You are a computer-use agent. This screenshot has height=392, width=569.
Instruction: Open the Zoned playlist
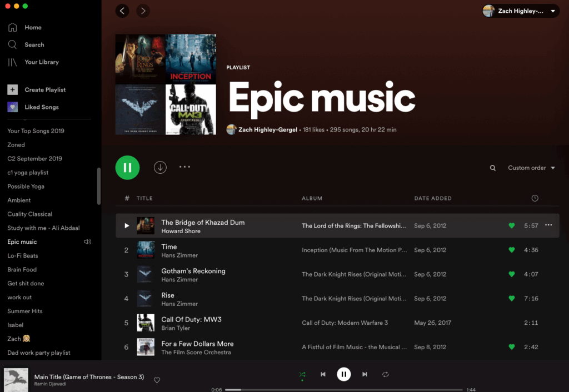point(16,145)
